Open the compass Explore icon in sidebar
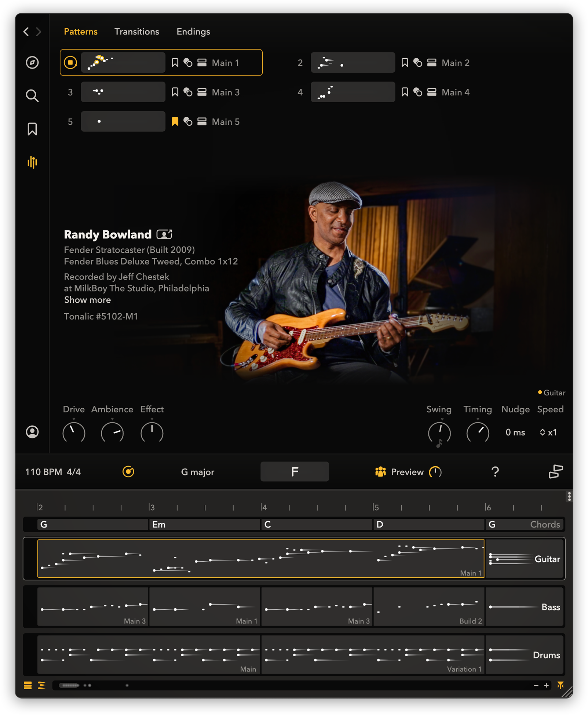The height and width of the screenshot is (715, 588). pos(32,62)
